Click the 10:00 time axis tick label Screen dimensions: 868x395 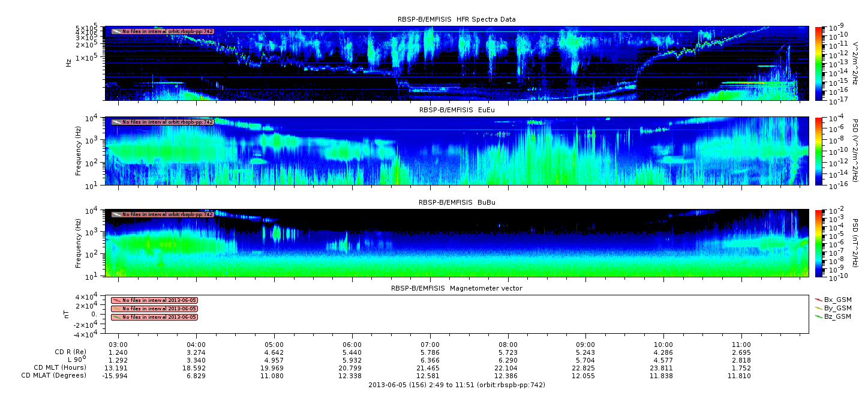click(663, 345)
